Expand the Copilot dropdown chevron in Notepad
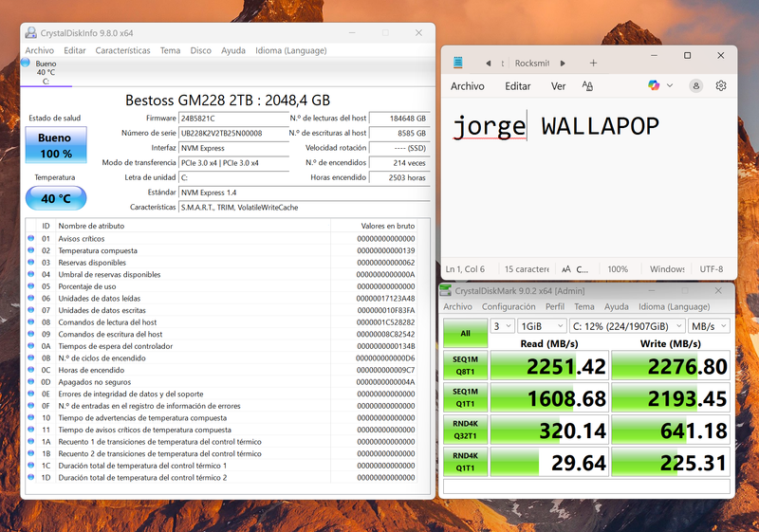 click(670, 85)
